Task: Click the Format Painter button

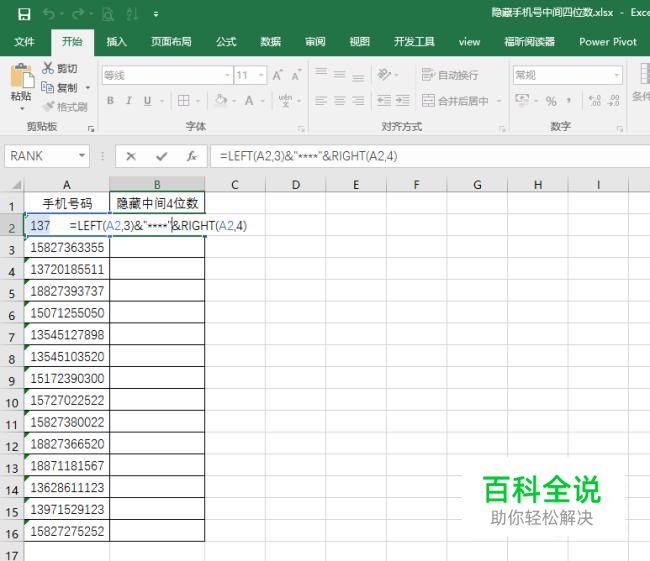Action: [x=66, y=107]
